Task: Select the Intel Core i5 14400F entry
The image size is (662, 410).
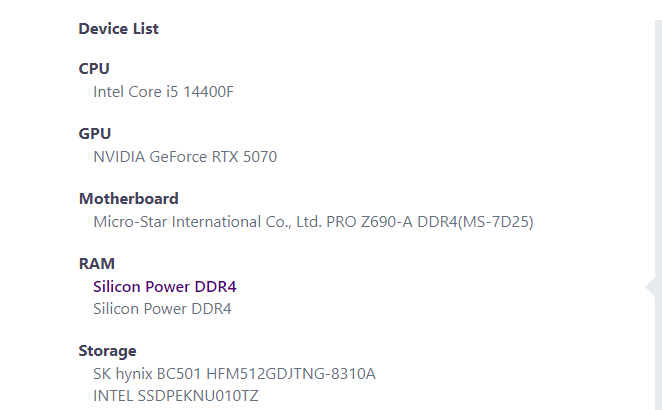Action: coord(163,92)
